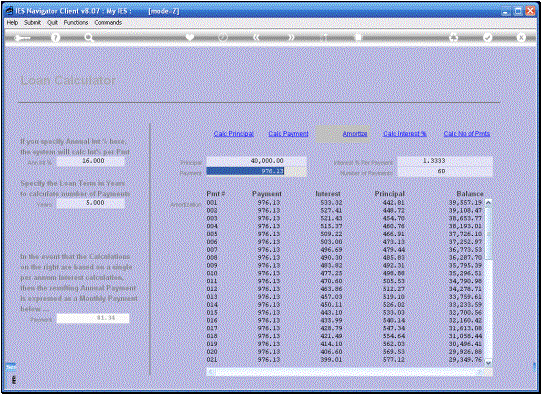The width and height of the screenshot is (541, 394).
Task: Click the clock icon in toolbar
Action: tap(223, 37)
